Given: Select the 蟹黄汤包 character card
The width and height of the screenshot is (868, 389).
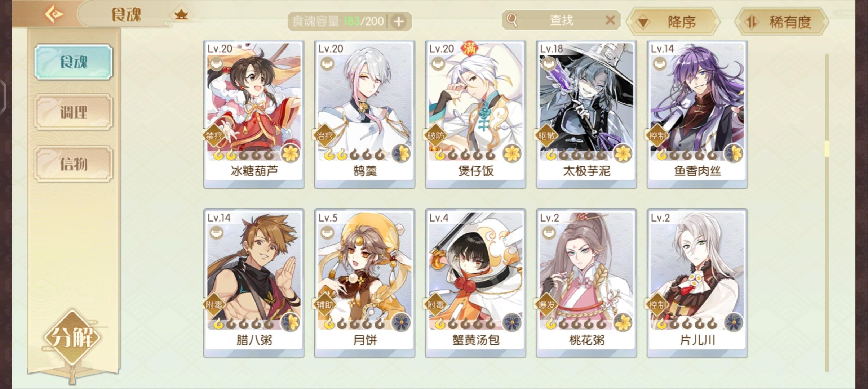Looking at the screenshot, I should pos(475,283).
